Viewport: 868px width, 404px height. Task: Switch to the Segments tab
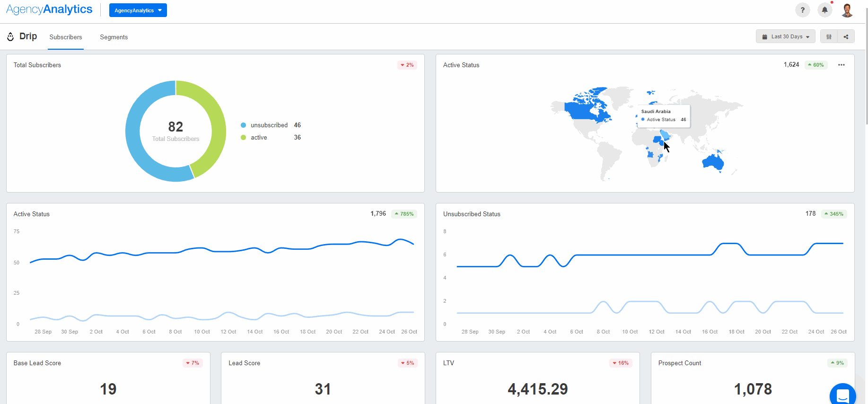114,37
